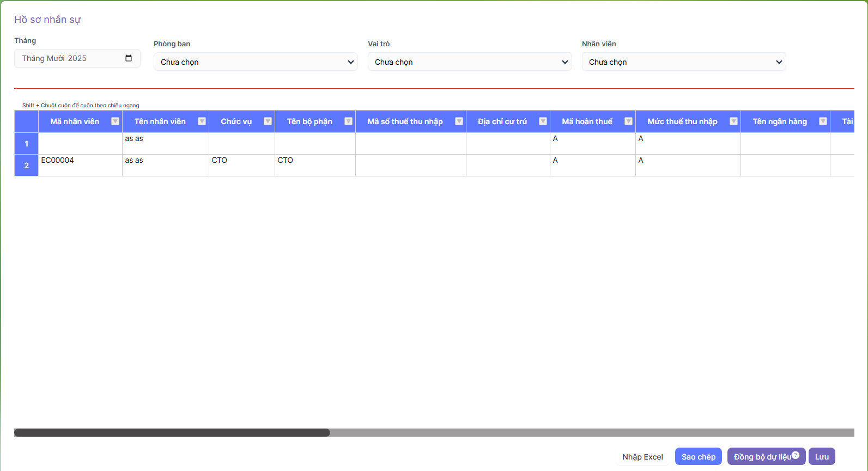Open Địa chỉ cư trú filter icon
868x471 pixels.
[x=543, y=121]
